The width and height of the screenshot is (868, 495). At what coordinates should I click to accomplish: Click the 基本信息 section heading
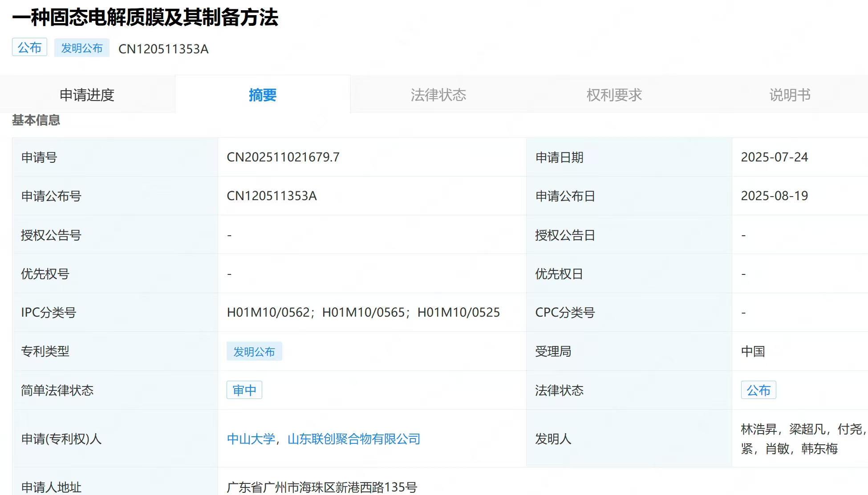(x=36, y=120)
